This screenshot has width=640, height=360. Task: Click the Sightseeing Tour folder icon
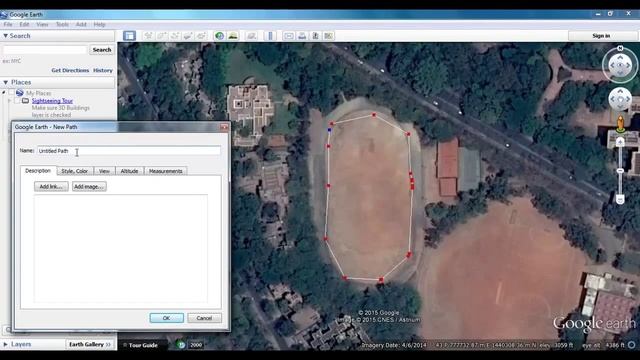[x=25, y=100]
